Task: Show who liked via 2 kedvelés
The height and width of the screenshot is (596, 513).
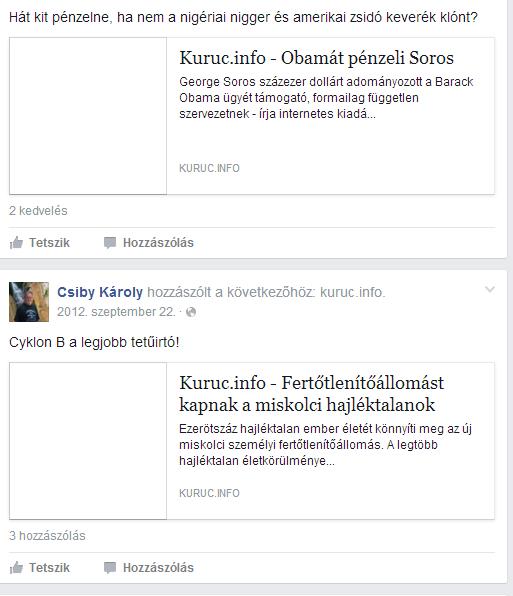Action: 38,211
